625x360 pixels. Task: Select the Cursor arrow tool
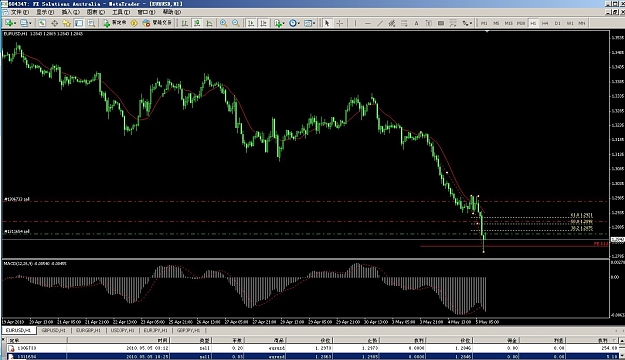[327, 23]
